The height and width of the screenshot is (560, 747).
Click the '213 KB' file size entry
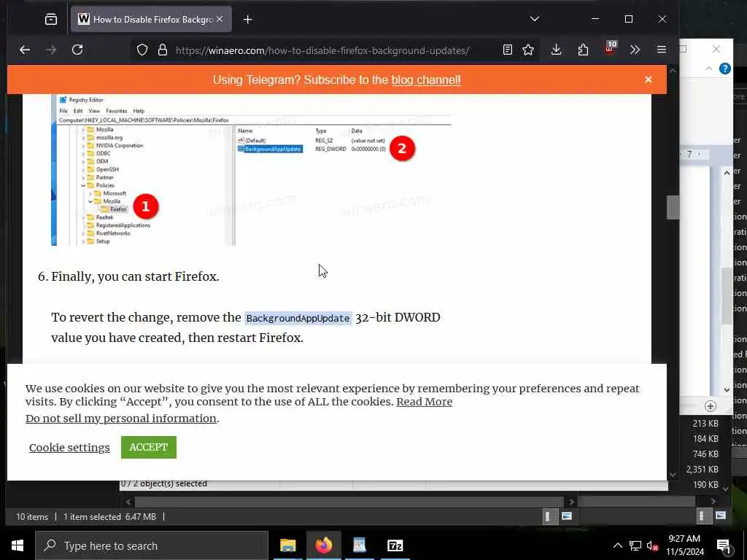click(x=705, y=424)
